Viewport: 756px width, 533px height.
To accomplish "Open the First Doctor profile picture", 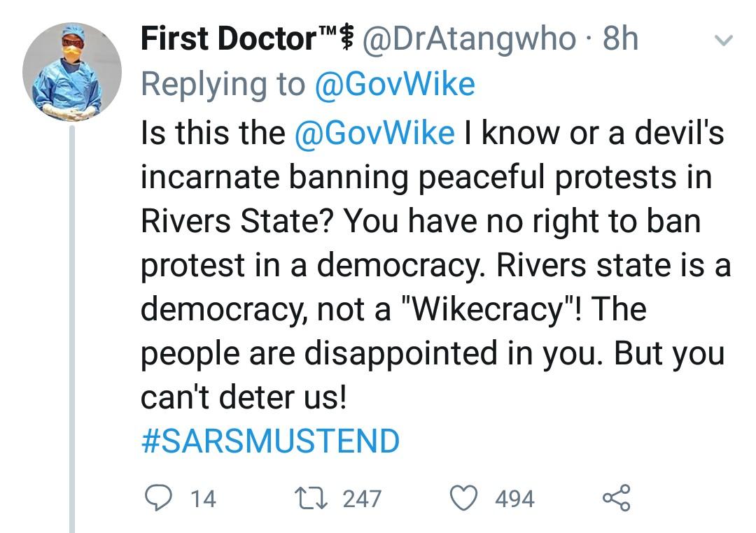I will tap(72, 71).
